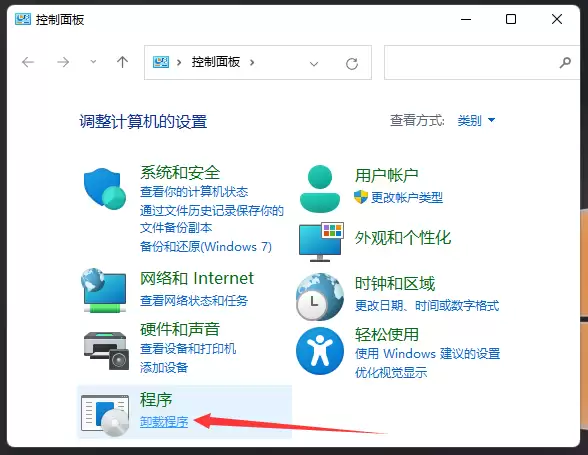The width and height of the screenshot is (588, 455).
Task: Open the System and Security shield icon
Action: click(105, 189)
